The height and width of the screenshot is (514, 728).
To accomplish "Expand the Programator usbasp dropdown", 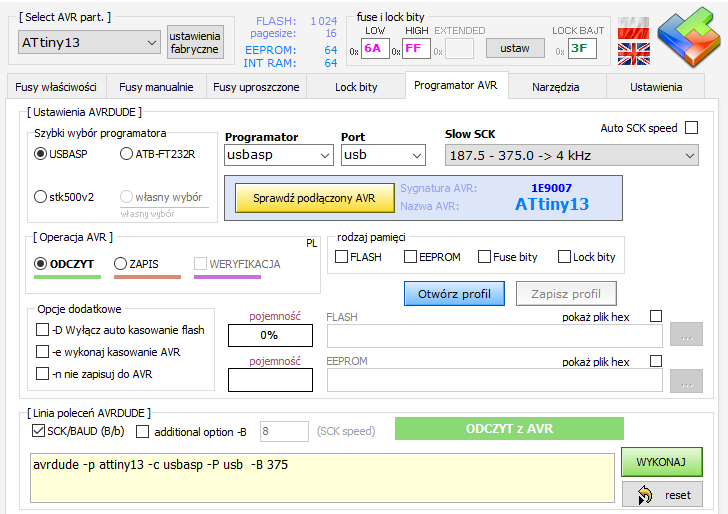I will pyautogui.click(x=278, y=155).
